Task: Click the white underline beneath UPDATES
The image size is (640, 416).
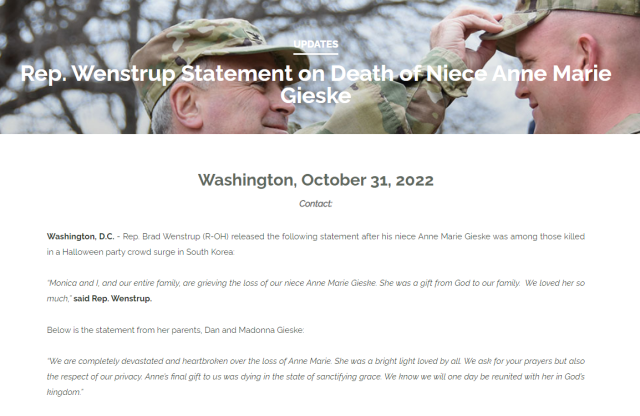Action: click(x=316, y=54)
